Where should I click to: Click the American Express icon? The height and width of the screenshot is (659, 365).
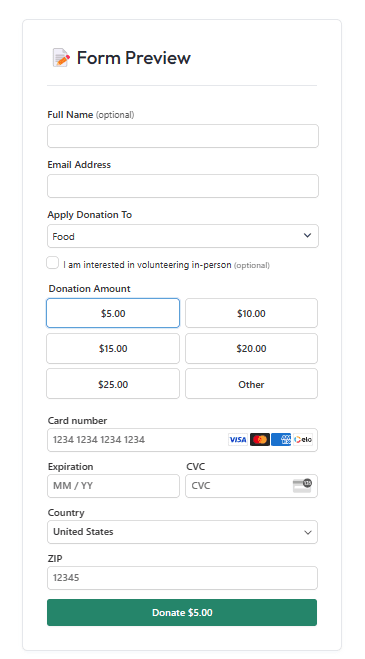281,440
